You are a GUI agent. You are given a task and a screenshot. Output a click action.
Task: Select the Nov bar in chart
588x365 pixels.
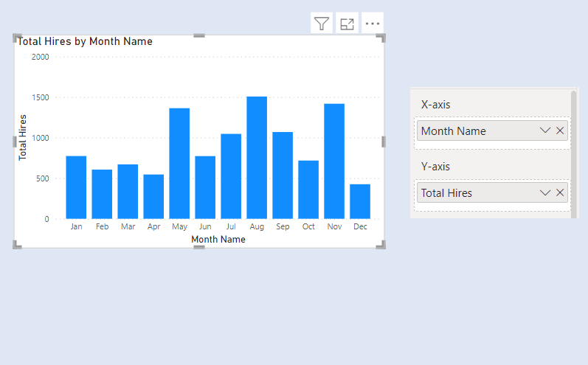click(334, 161)
